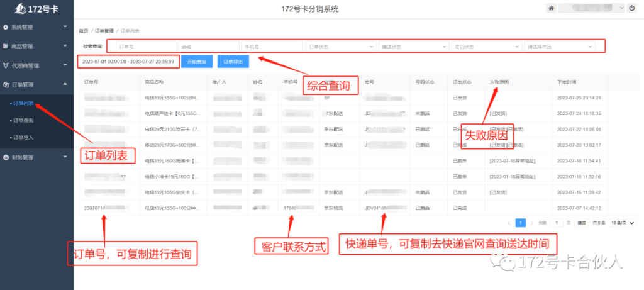Screen dimensions: 644x290
Task: Open the 号码状态 filter dropdown
Action: [x=487, y=47]
